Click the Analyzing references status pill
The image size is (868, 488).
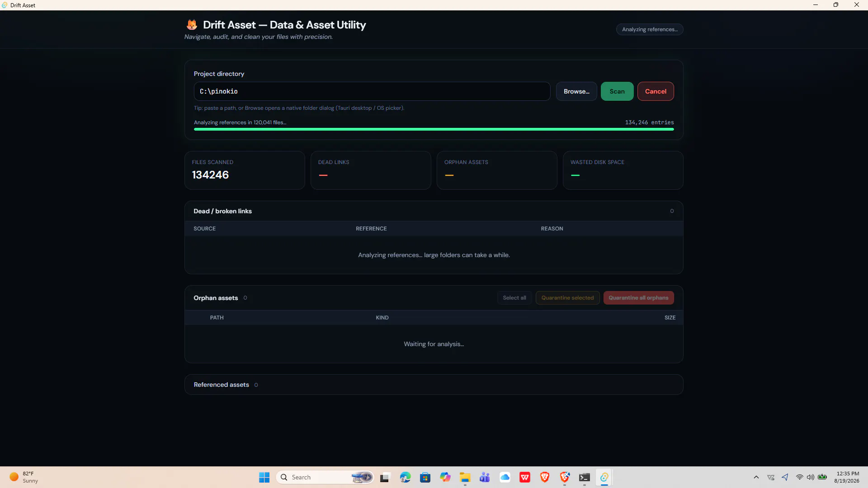(x=650, y=29)
